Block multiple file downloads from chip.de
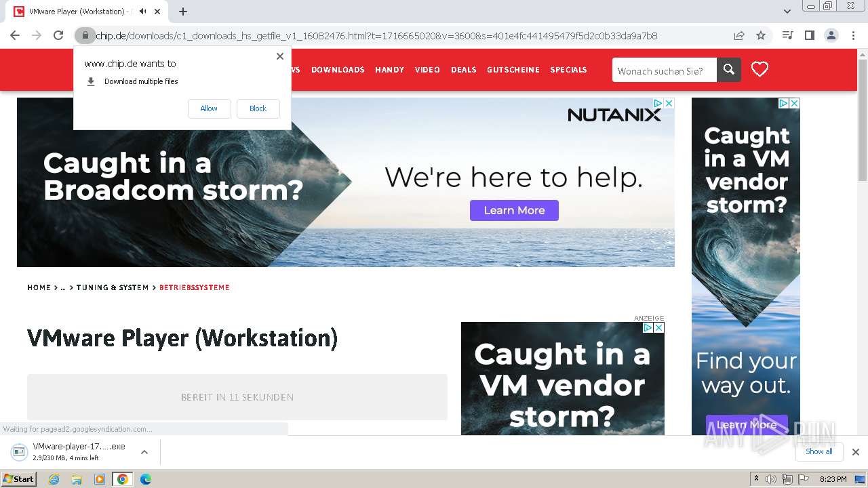This screenshot has height=488, width=868. 258,108
